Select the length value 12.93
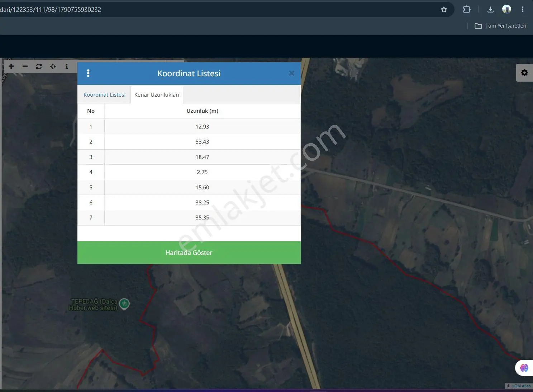 (x=202, y=127)
